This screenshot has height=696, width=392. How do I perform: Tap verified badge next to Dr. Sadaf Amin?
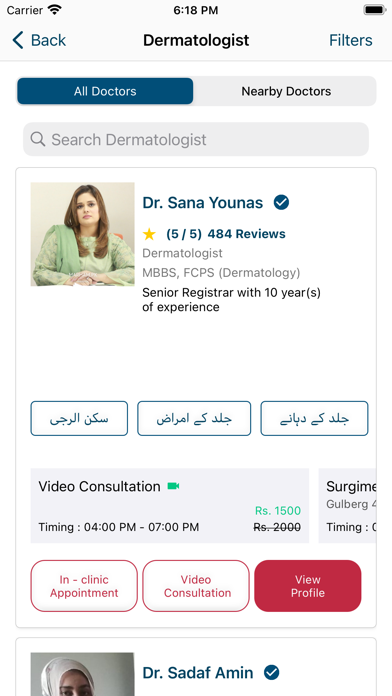point(271,672)
